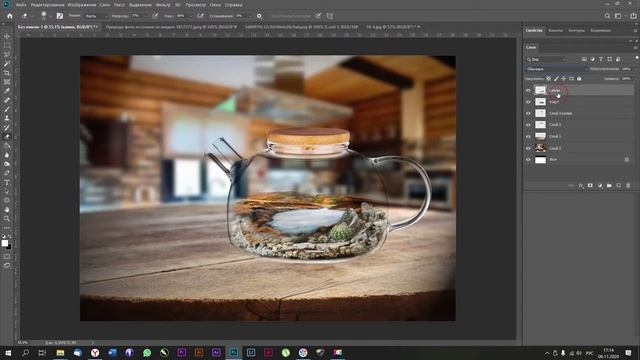Viewport: 640px width, 360px height.
Task: Toggle lock transparent pixels
Action: click(x=549, y=78)
